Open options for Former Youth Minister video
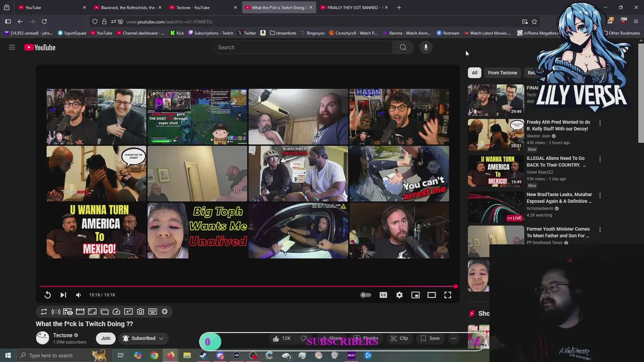The height and width of the screenshot is (362, 644). coord(600,229)
